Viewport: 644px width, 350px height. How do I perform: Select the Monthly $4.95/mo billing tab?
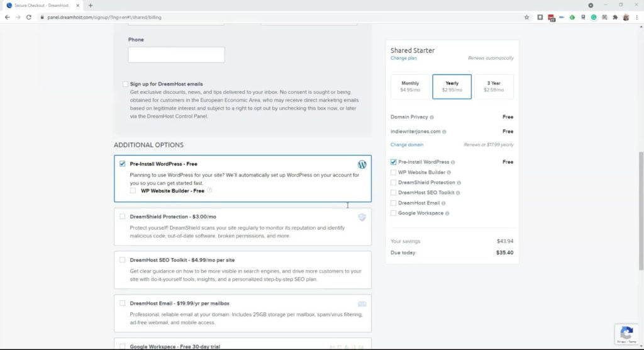(x=410, y=86)
